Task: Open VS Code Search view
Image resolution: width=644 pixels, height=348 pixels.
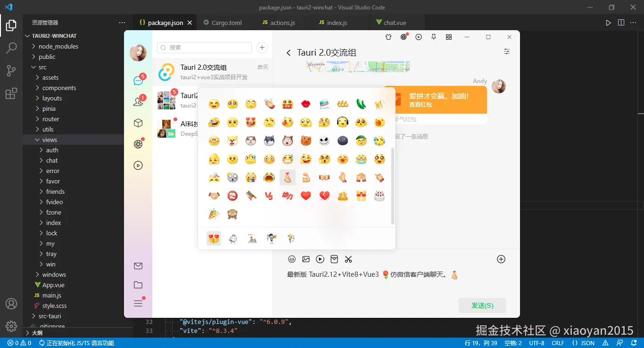Action: [11, 48]
